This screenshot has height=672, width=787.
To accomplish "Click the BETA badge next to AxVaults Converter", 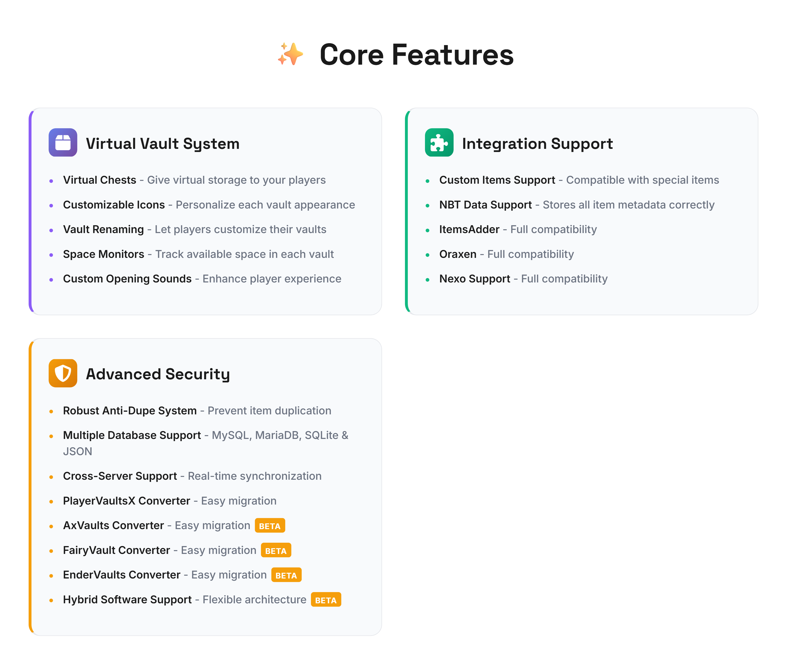I will coord(270,526).
